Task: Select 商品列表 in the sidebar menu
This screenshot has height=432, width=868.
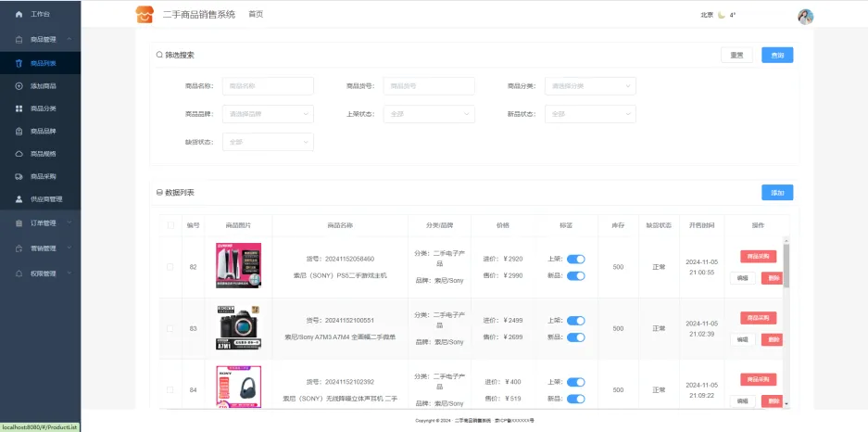Action: point(43,63)
